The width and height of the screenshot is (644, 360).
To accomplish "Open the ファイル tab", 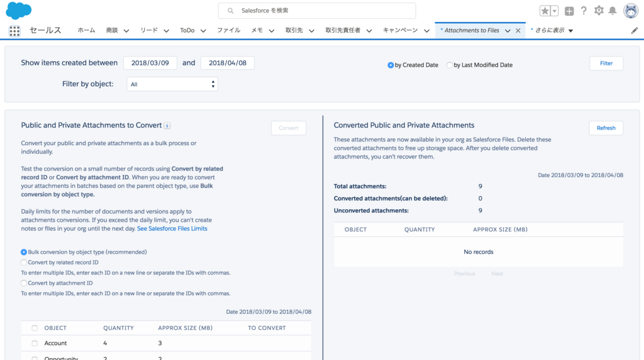I will tap(228, 30).
